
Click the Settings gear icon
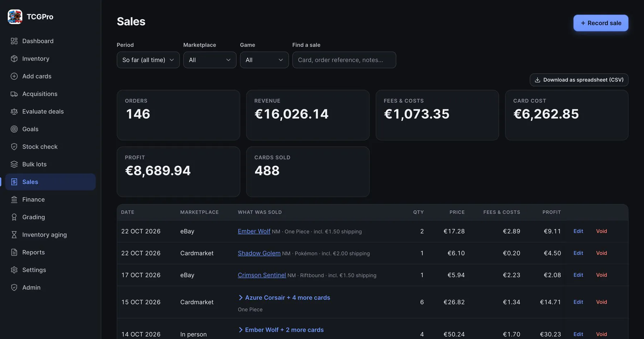pyautogui.click(x=14, y=270)
